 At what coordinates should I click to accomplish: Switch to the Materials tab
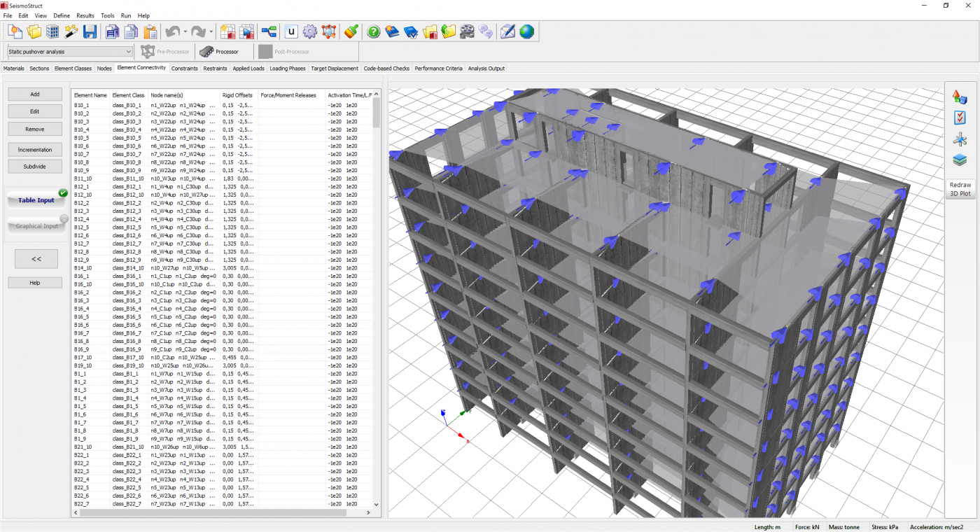click(x=14, y=69)
